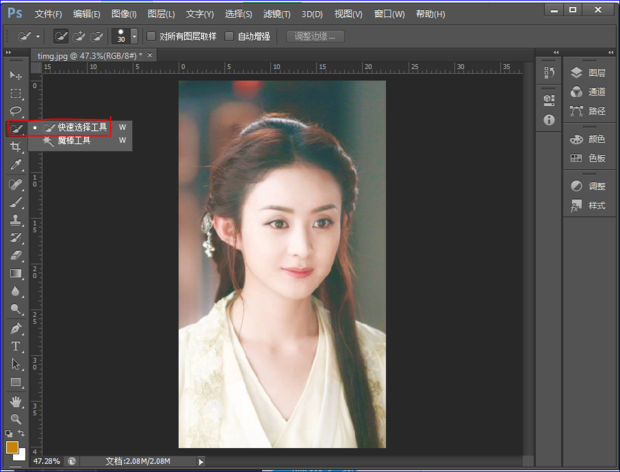Select the Pen tool

[x=16, y=329]
